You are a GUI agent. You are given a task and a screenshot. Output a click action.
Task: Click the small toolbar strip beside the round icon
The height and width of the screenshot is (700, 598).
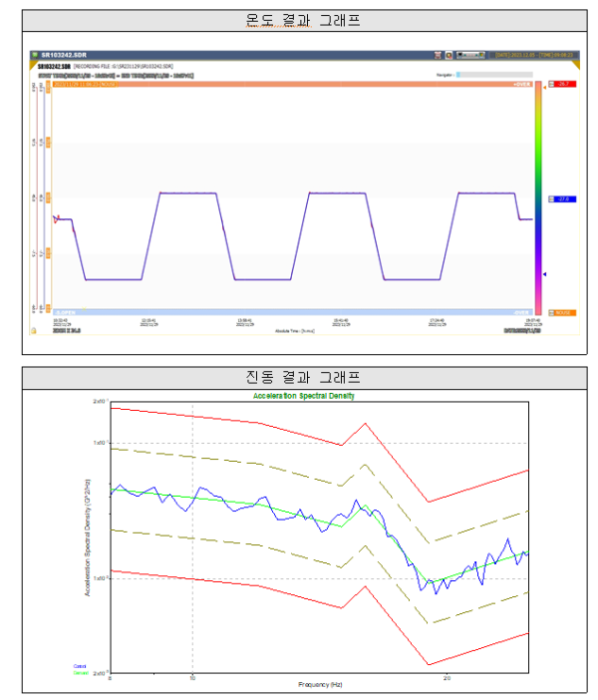click(470, 55)
